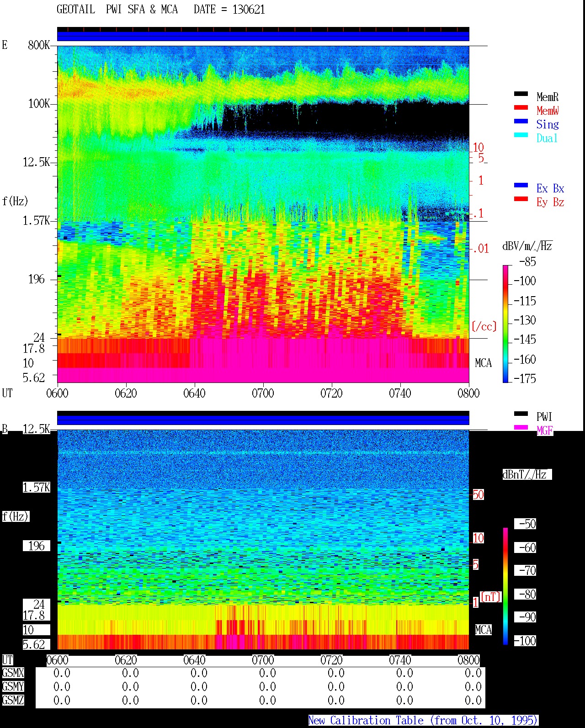Click the blue status bar above the B spectrogram
585x728 pixels.
click(x=263, y=420)
